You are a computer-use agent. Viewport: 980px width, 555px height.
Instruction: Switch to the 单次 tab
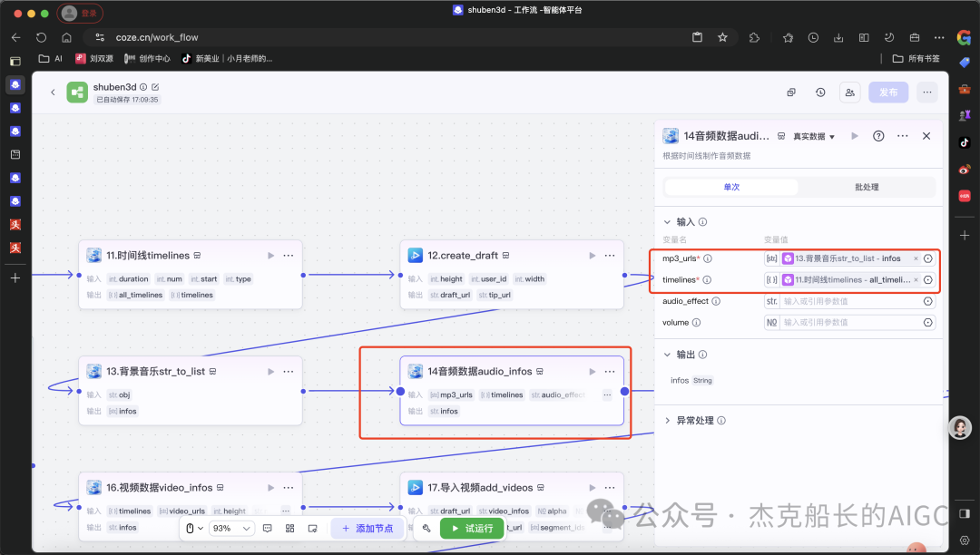(x=731, y=188)
